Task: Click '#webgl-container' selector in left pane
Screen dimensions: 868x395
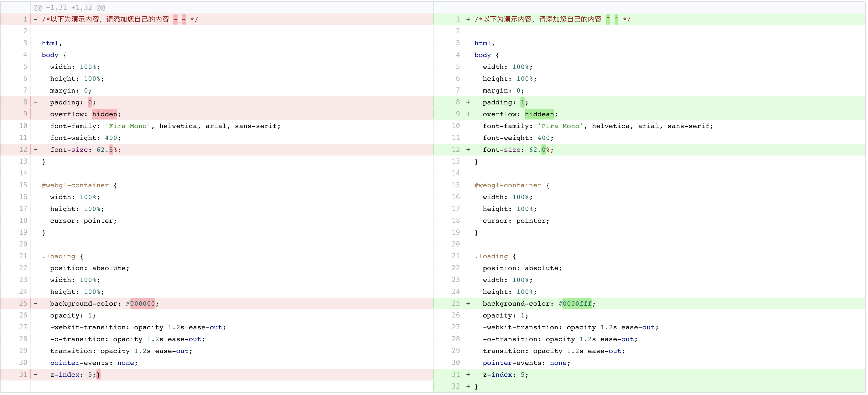Action: point(75,185)
